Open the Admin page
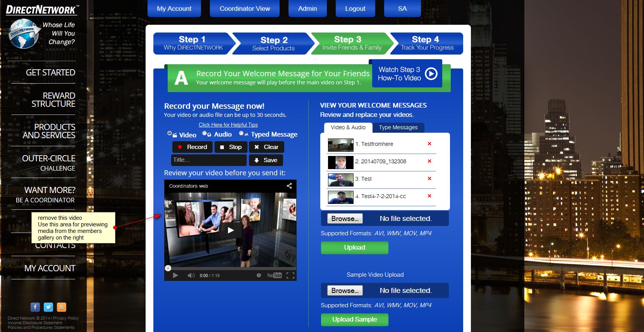This screenshot has height=332, width=644. click(307, 9)
